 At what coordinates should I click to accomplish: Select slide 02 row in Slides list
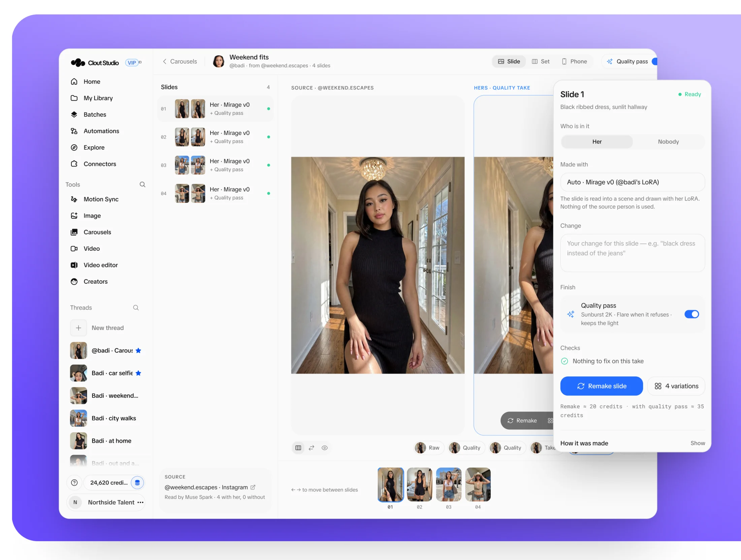pyautogui.click(x=216, y=137)
